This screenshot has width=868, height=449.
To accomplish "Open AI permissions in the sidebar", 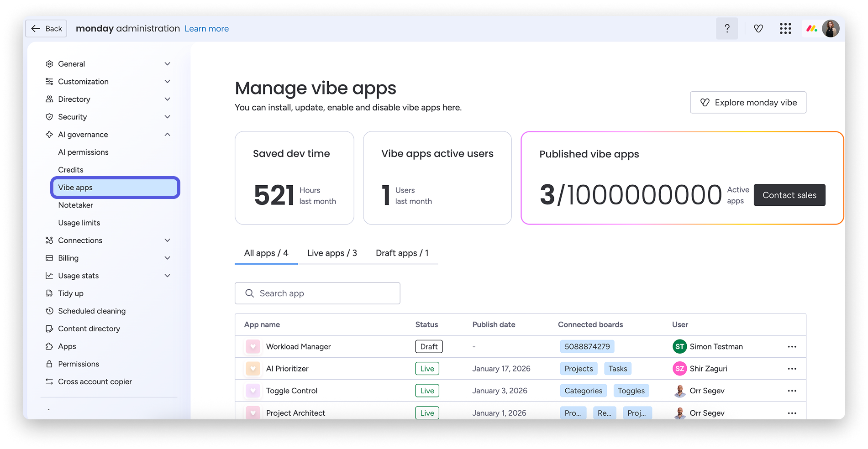I will point(83,152).
